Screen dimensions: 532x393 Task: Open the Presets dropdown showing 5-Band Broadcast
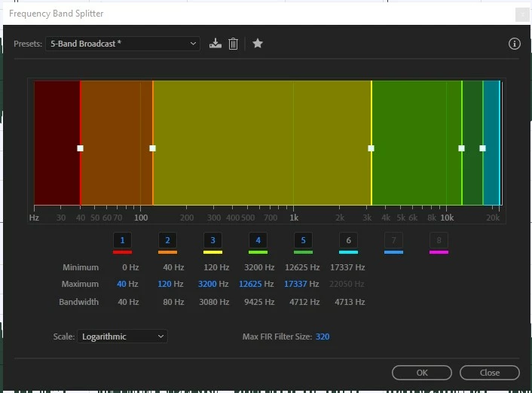coord(123,44)
